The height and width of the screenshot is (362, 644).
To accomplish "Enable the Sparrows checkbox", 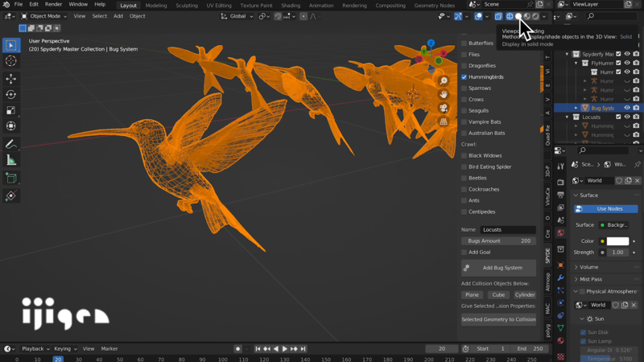I will pyautogui.click(x=464, y=88).
